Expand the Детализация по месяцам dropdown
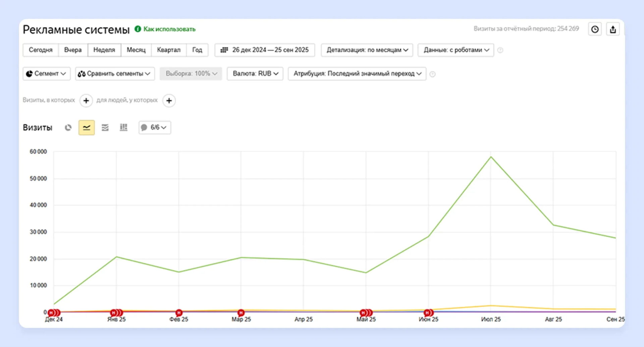 pos(367,50)
